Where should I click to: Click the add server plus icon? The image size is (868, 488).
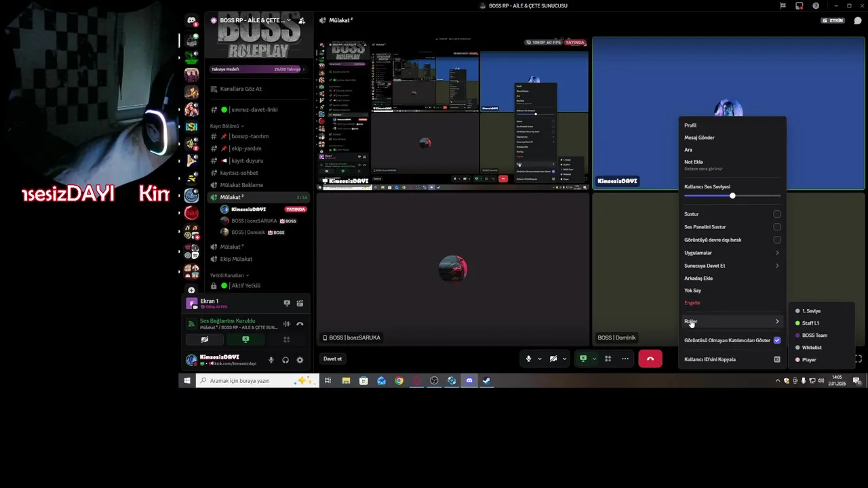point(191,290)
